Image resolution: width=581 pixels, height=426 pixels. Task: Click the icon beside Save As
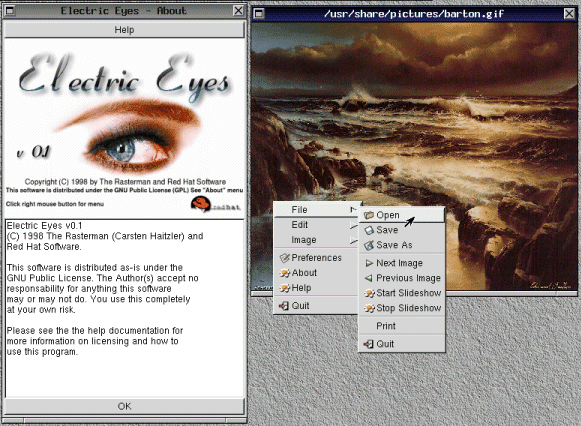pos(369,245)
